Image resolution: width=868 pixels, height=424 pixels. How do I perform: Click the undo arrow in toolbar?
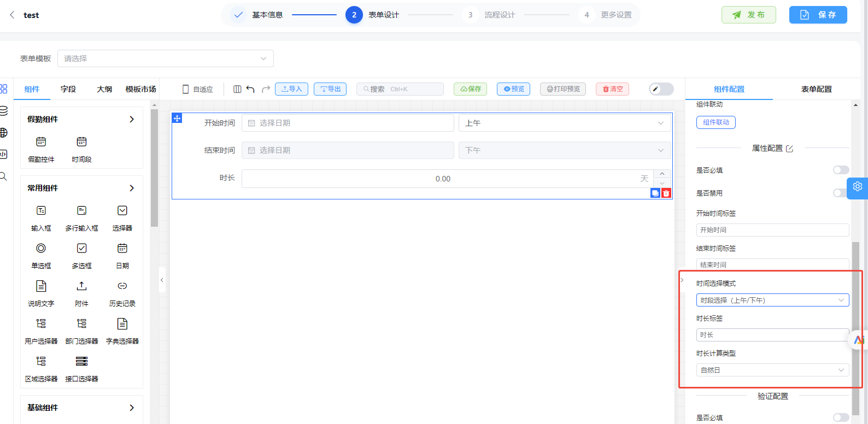point(250,89)
